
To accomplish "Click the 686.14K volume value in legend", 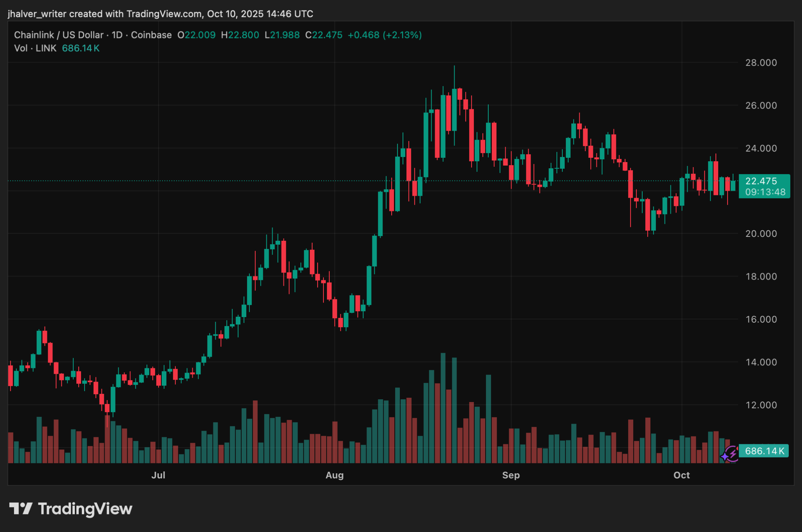I will coord(81,49).
